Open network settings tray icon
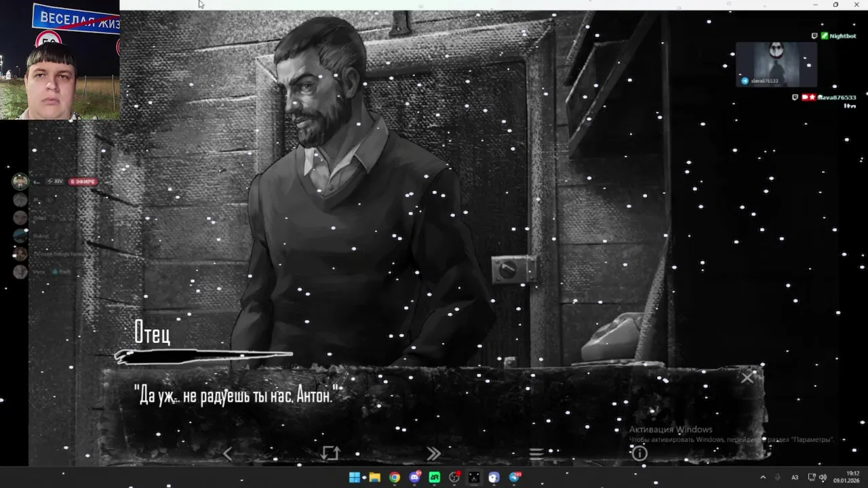Viewport: 868px width, 488px height. (812, 477)
